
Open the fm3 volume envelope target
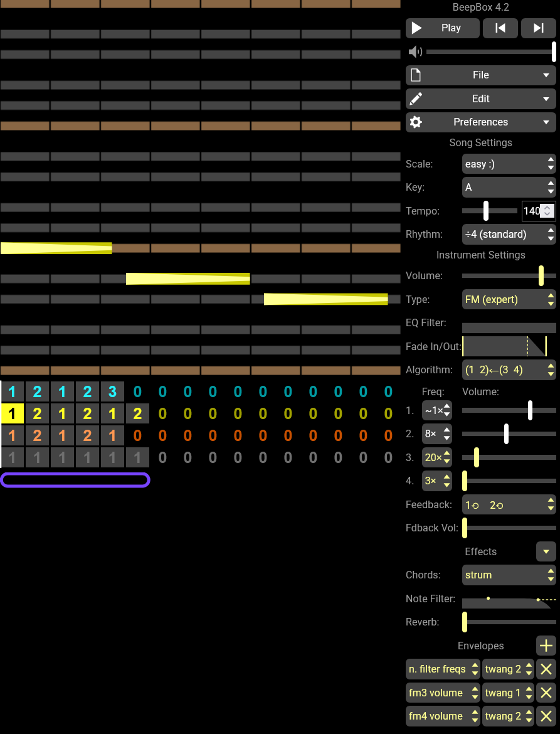(443, 693)
